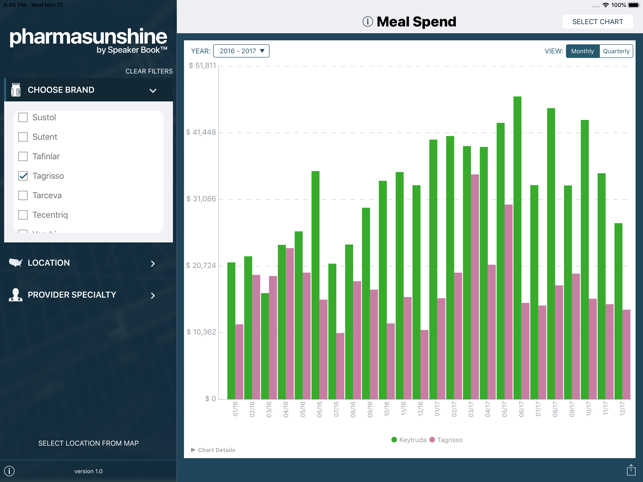The height and width of the screenshot is (482, 643).
Task: Click the $ 41,448 y-axis value
Action: coord(201,132)
